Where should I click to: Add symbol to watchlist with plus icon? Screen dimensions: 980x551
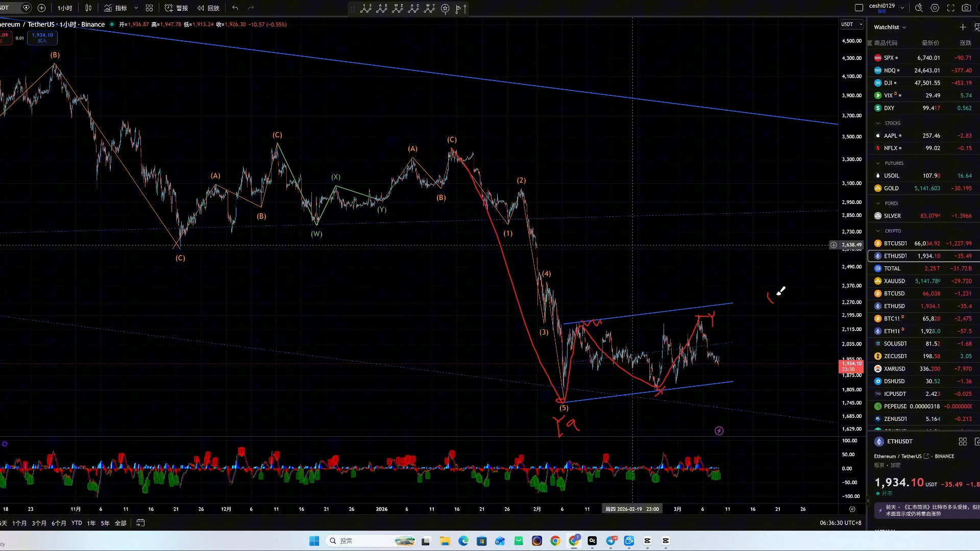pyautogui.click(x=963, y=27)
